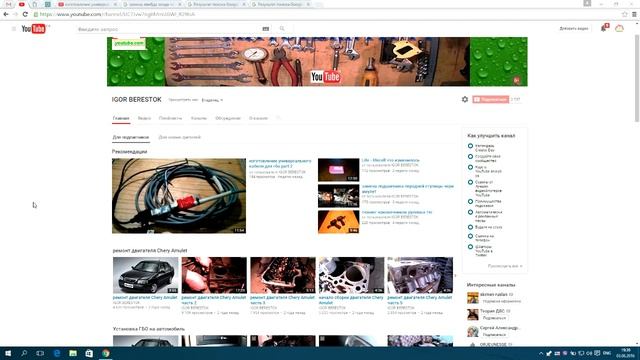Open 'О канале' channel tab
This screenshot has height=360, width=640.
click(258, 118)
